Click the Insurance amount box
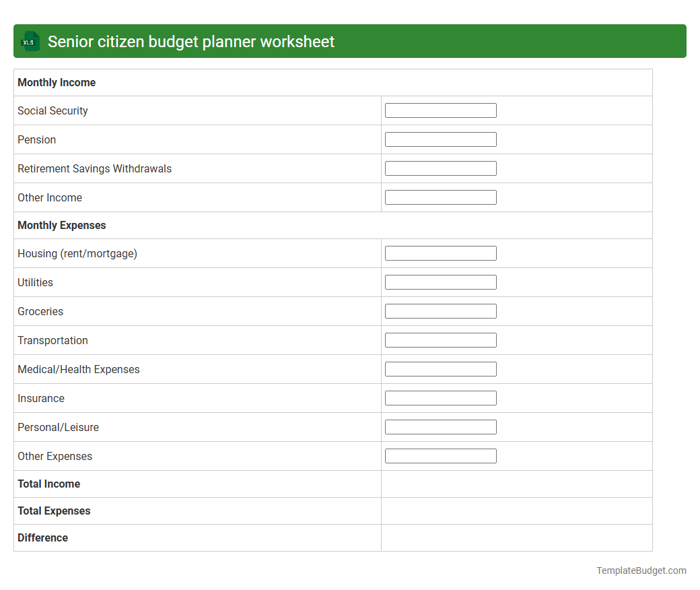Screen dimensions: 700x590 [x=440, y=397]
